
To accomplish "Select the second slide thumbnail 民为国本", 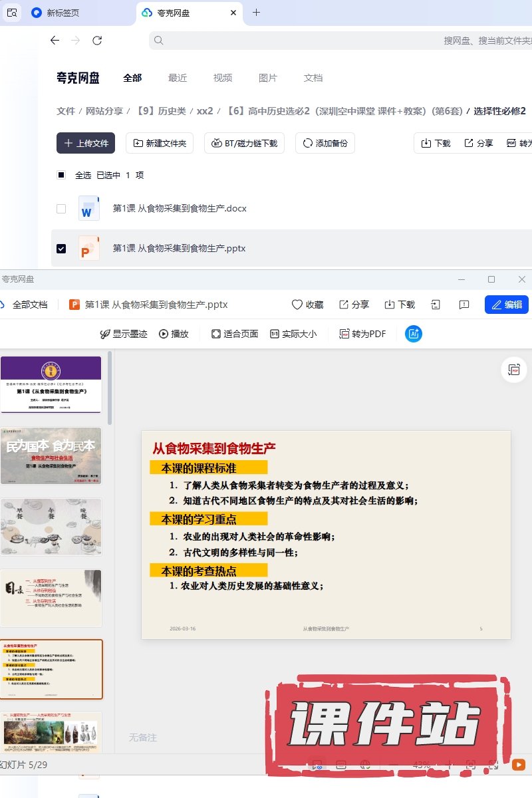I will [x=51, y=456].
